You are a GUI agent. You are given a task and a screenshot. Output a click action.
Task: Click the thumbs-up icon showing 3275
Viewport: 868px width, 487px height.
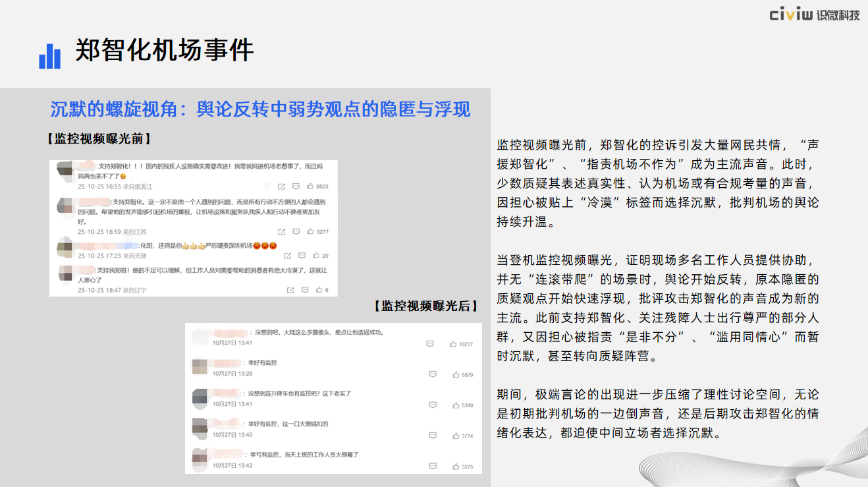(455, 467)
